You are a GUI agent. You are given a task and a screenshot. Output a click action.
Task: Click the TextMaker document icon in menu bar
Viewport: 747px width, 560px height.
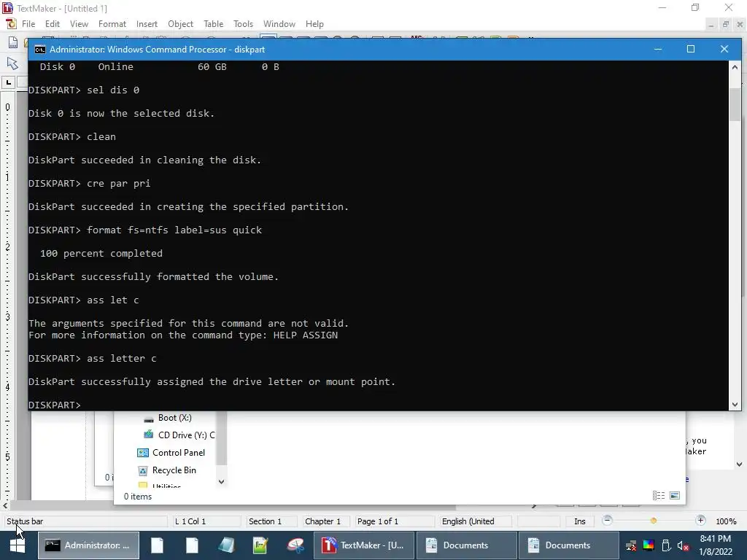click(11, 24)
